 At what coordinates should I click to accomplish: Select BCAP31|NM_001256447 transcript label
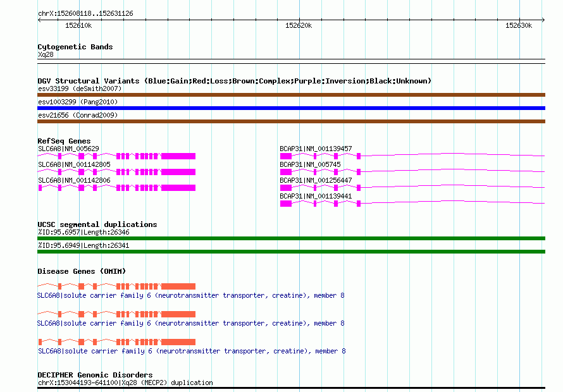[316, 180]
